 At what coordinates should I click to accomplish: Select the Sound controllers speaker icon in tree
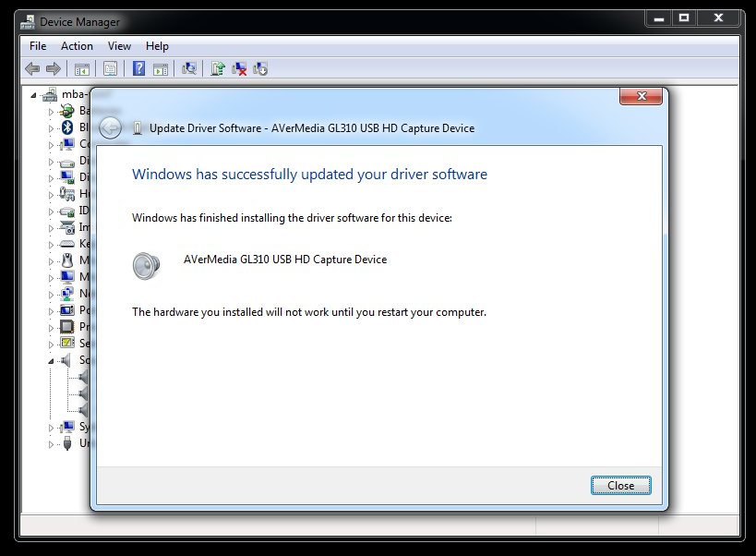[66, 359]
